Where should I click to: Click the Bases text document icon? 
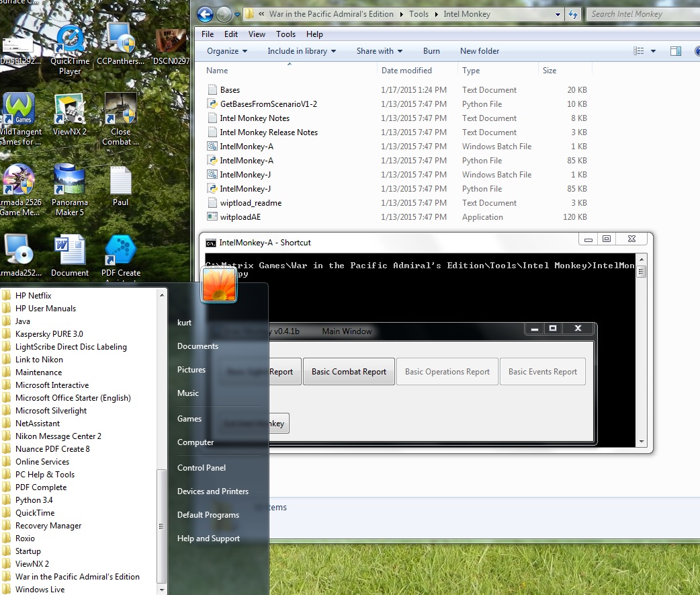[212, 90]
